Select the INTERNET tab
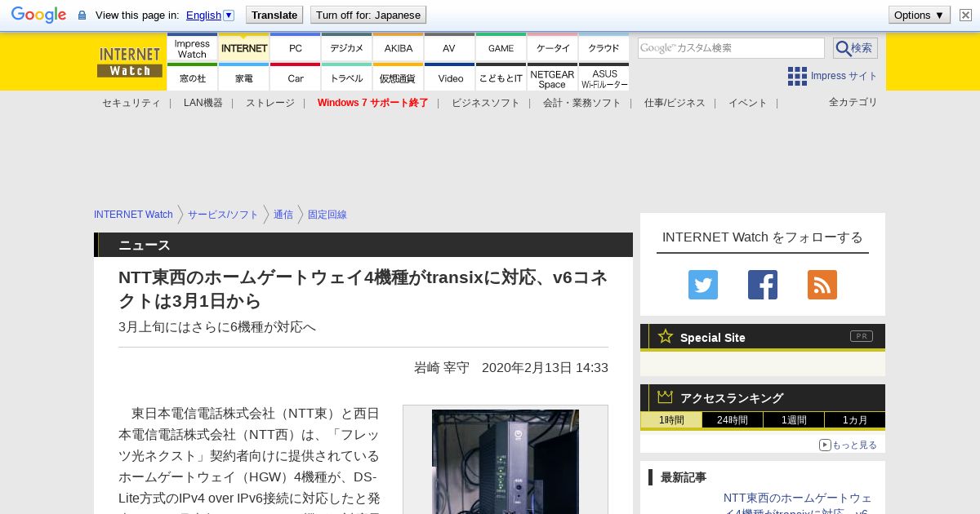The height and width of the screenshot is (514, 980). (x=243, y=48)
